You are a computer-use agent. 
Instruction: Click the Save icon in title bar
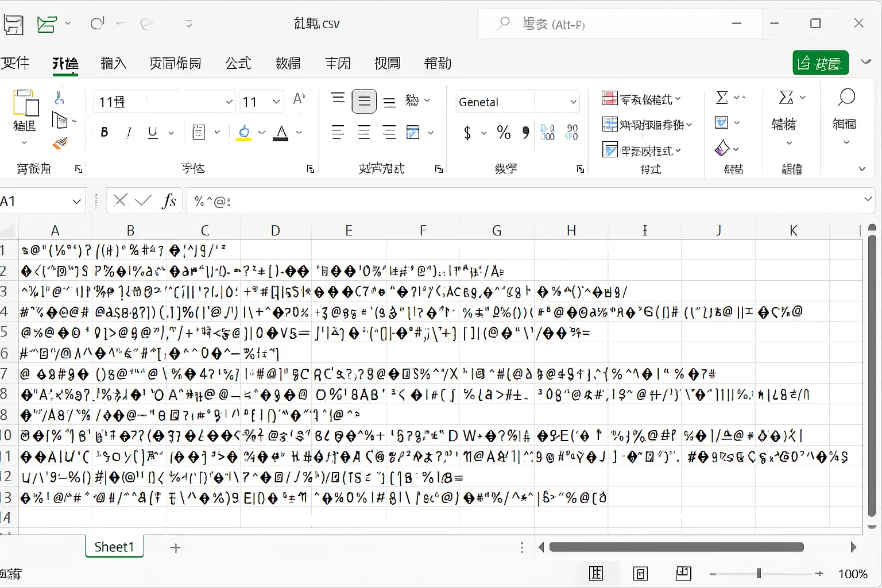(x=13, y=24)
